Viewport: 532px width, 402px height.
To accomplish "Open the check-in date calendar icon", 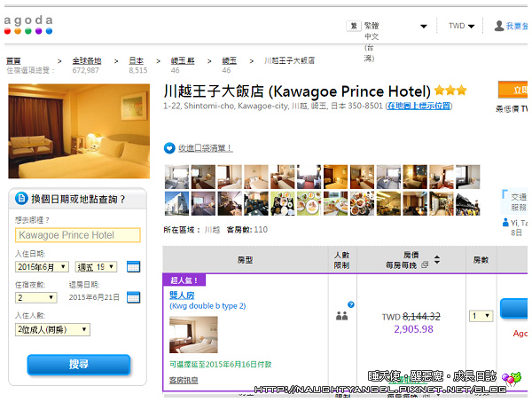I will pyautogui.click(x=133, y=266).
